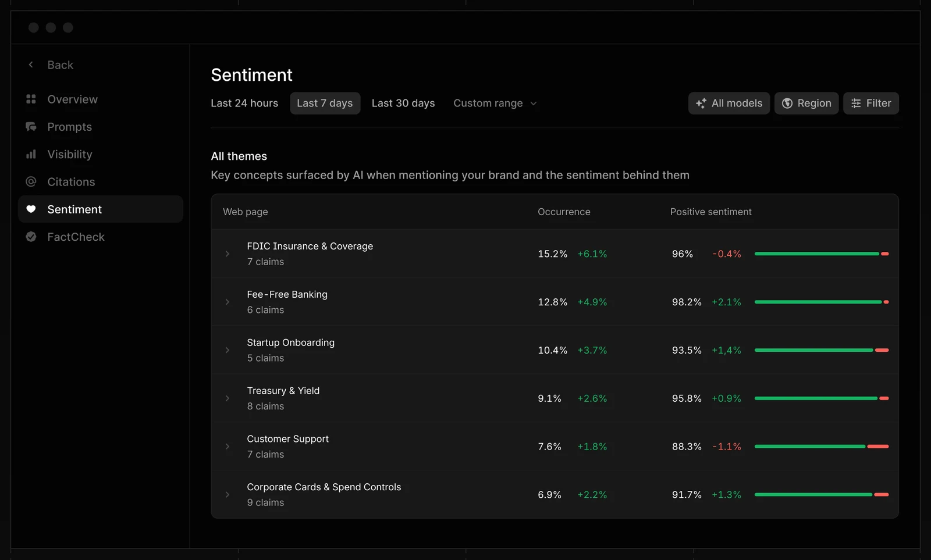Viewport: 931px width, 560px height.
Task: Switch to Last 30 days
Action: (403, 103)
